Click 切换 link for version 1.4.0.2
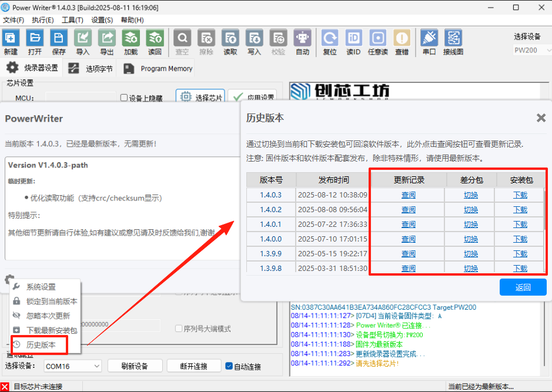Viewport: 552px width, 392px height. [471, 210]
